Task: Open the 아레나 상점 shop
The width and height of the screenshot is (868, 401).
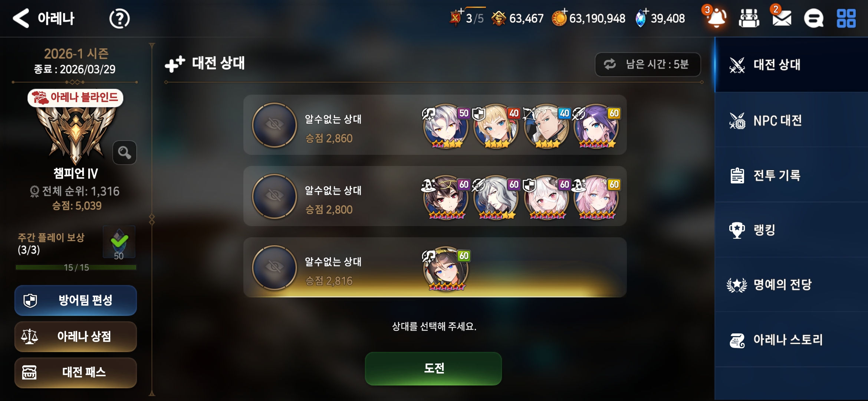Action: click(76, 336)
